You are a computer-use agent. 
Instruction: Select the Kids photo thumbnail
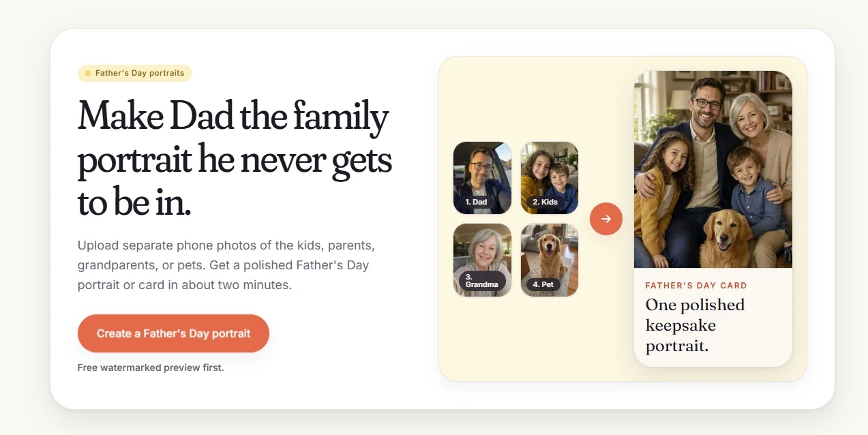[550, 178]
